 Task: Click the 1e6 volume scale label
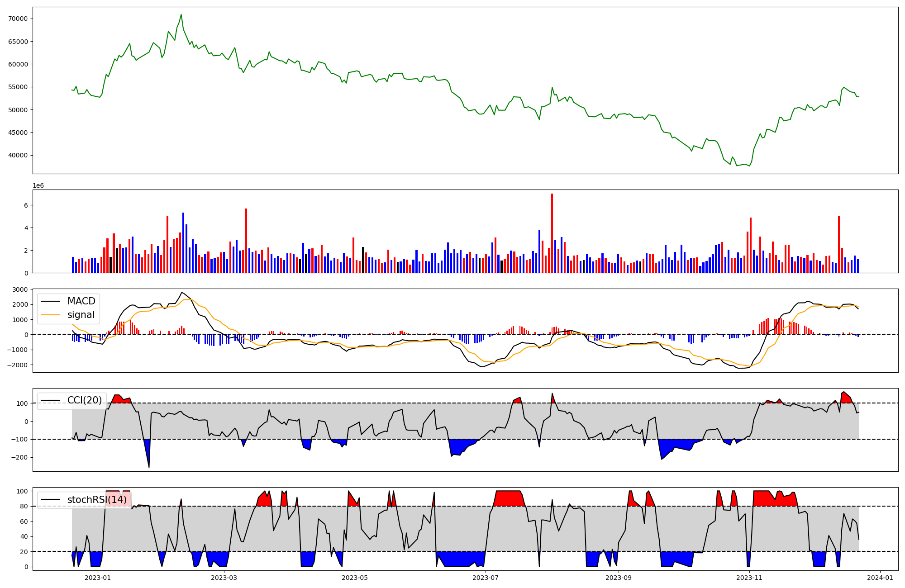click(38, 185)
